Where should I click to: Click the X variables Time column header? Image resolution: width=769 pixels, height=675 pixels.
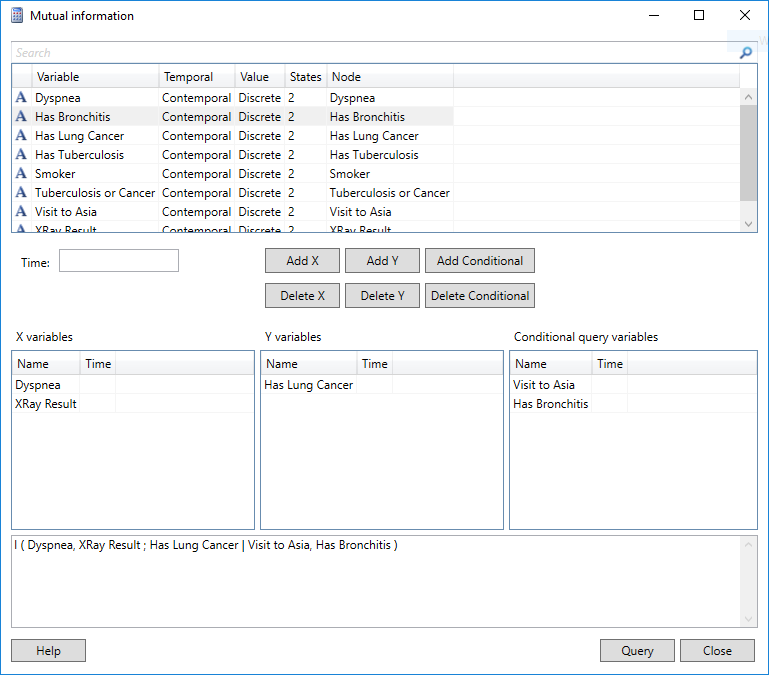pos(98,363)
